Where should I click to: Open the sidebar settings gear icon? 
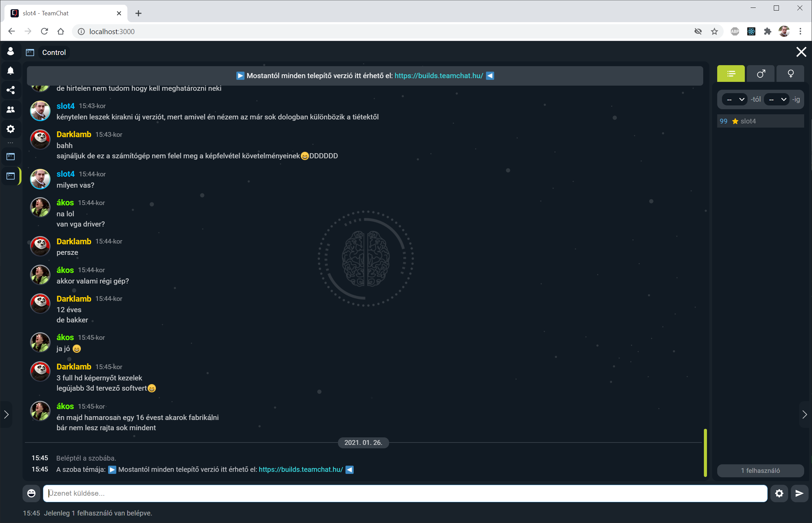tap(11, 129)
